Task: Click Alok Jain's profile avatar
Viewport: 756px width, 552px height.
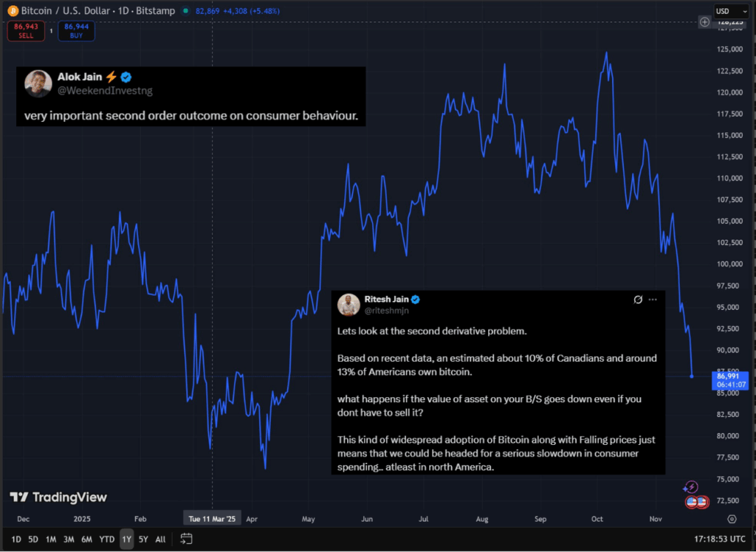Action: tap(38, 84)
